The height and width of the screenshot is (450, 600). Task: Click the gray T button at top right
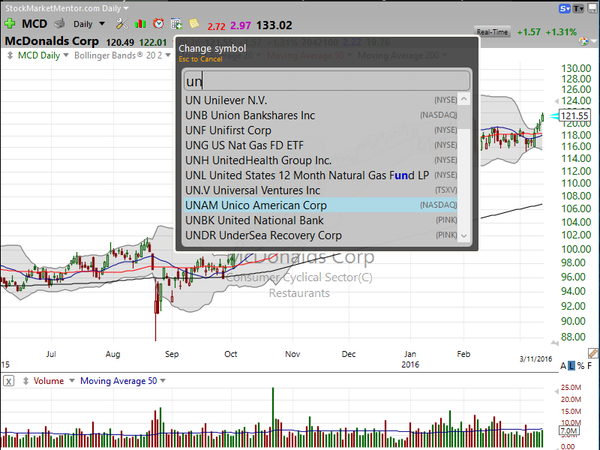(x=578, y=8)
